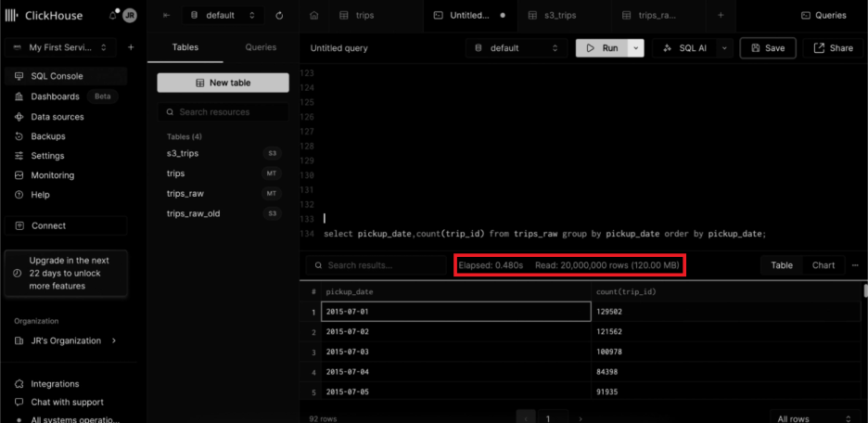Select the Queries panel tab
This screenshot has height=423, width=868.
tap(261, 47)
